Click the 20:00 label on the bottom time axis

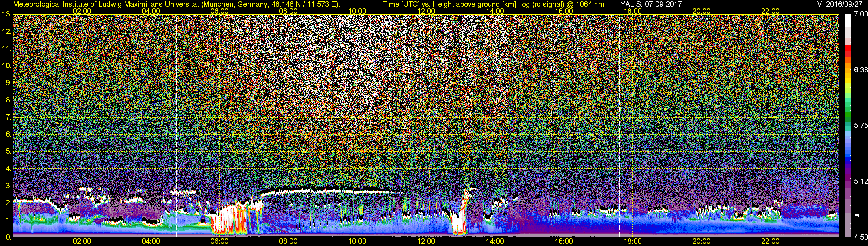[702, 241]
